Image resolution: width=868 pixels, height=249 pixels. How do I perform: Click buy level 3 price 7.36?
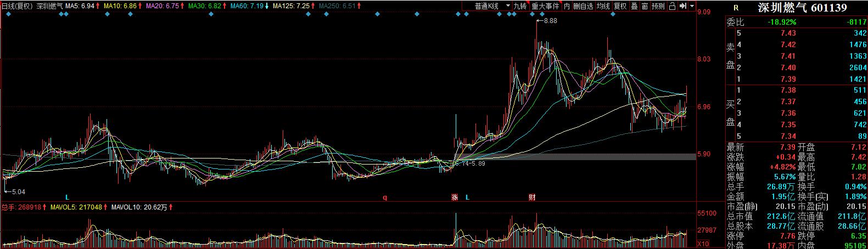pyautogui.click(x=788, y=114)
